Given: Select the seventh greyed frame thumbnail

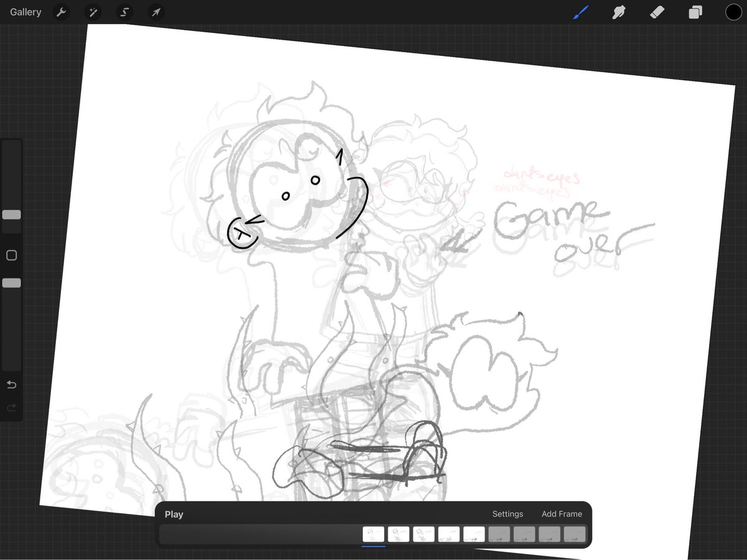Looking at the screenshot, I should pyautogui.click(x=524, y=534).
